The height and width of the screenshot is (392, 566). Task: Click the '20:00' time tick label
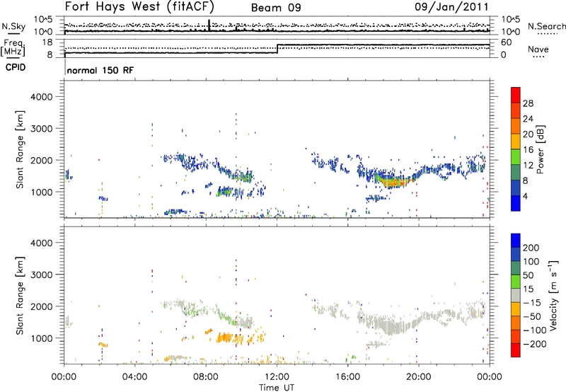click(418, 377)
